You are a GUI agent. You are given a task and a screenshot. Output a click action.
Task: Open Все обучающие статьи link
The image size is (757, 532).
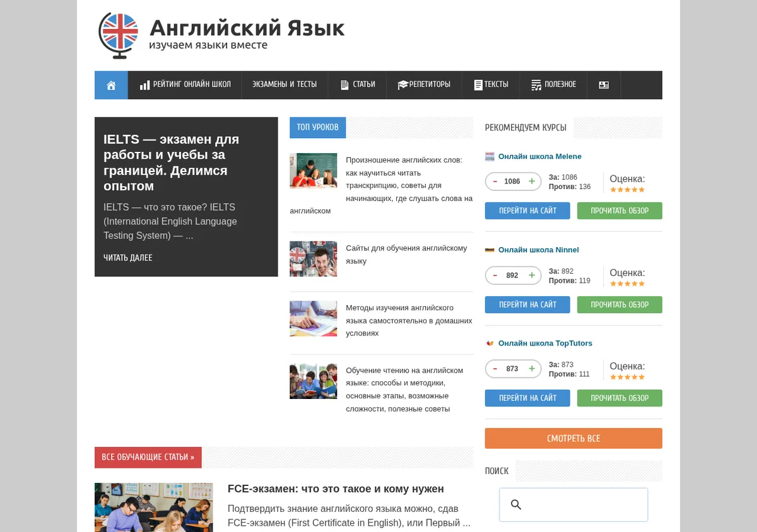click(148, 458)
